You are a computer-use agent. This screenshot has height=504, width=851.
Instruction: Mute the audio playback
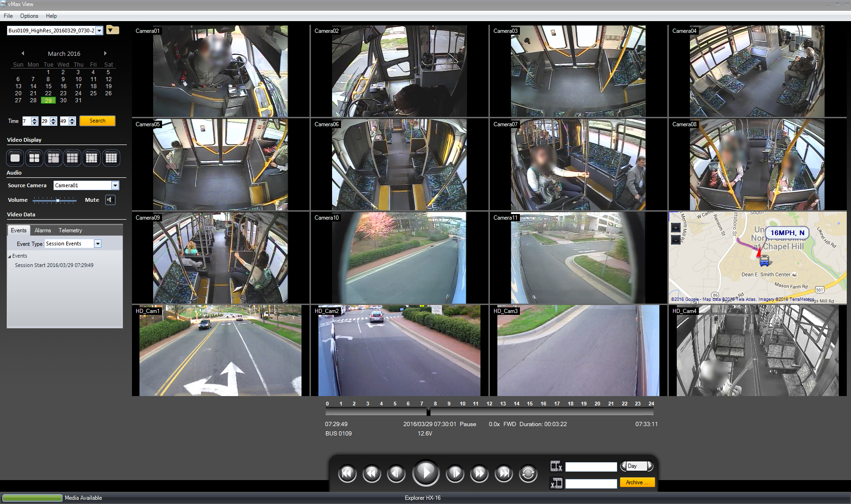[110, 199]
